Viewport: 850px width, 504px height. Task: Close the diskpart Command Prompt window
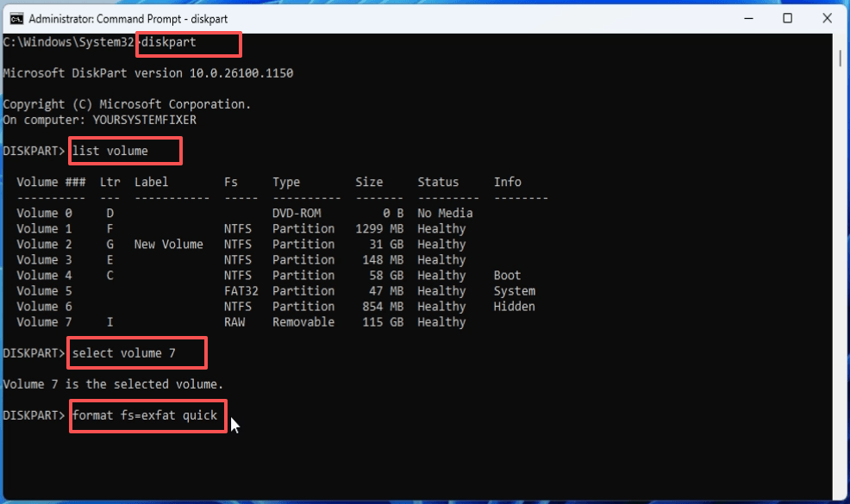(x=828, y=18)
